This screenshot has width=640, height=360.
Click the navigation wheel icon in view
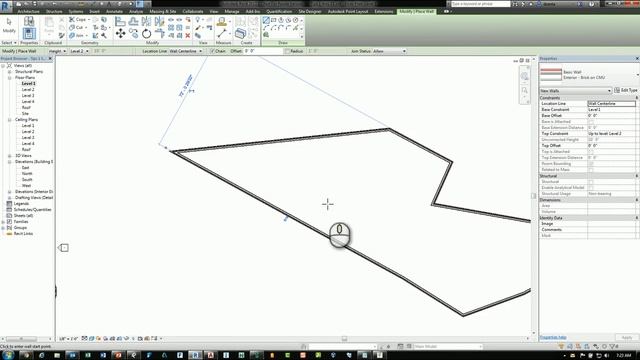(x=524, y=76)
